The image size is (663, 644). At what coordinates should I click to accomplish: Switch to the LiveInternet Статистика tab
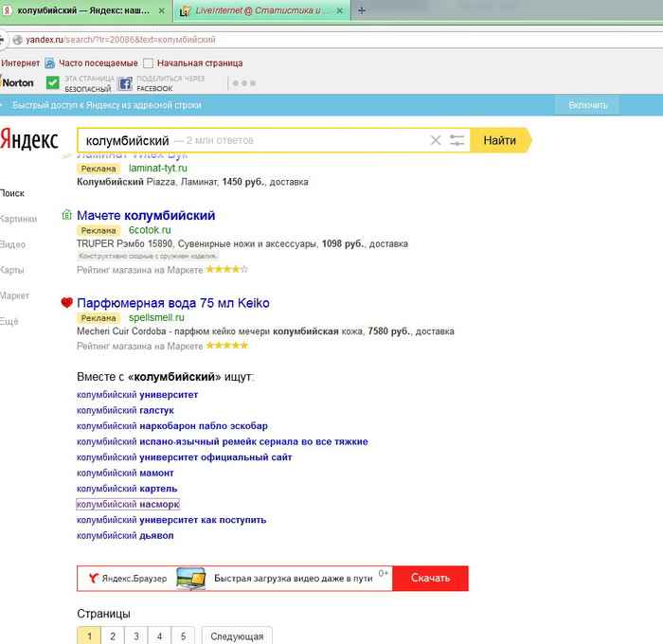click(x=262, y=10)
